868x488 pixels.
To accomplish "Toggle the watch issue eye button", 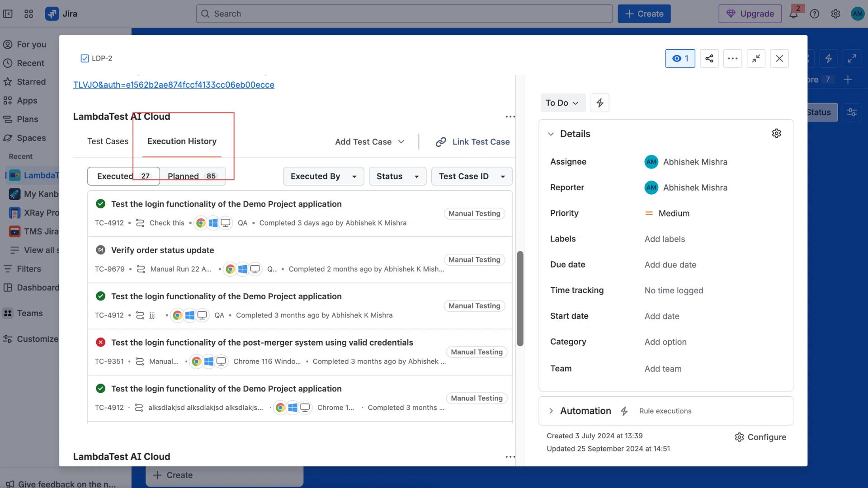I will tap(679, 58).
